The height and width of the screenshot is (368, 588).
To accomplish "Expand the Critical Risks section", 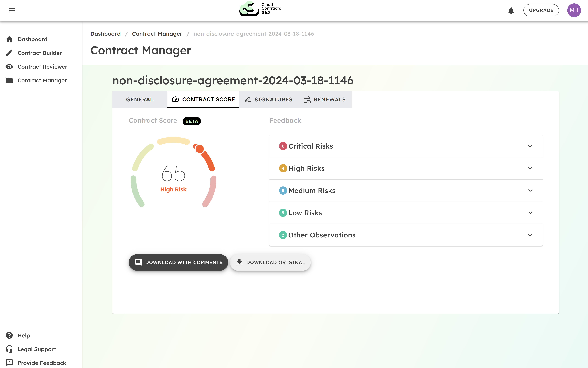I will pyautogui.click(x=406, y=146).
